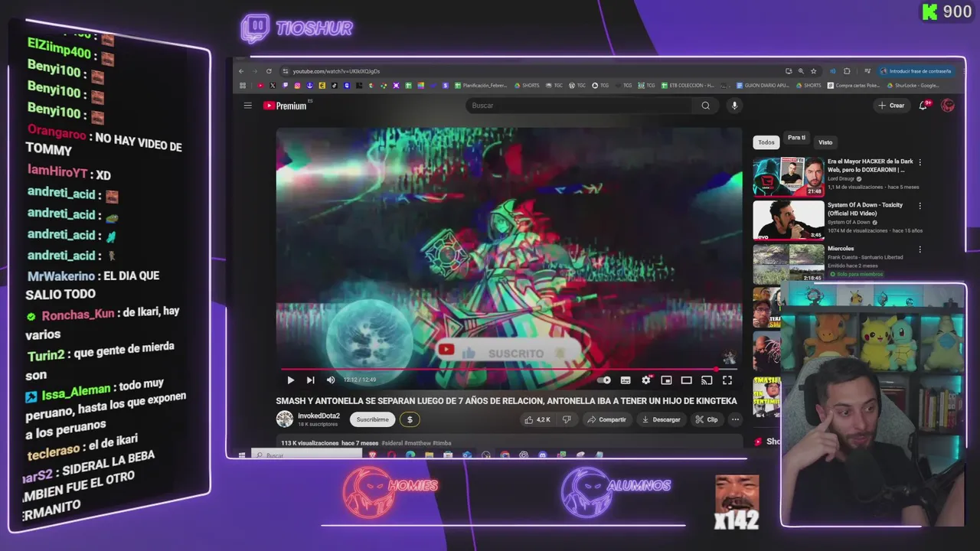Screen dimensions: 980x551
Task: Open Compra cartas Poke bookmark
Action: [853, 86]
